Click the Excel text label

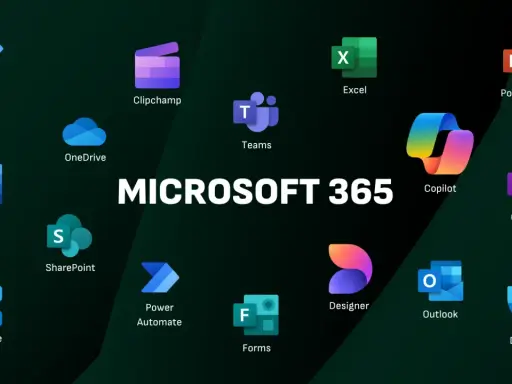355,90
